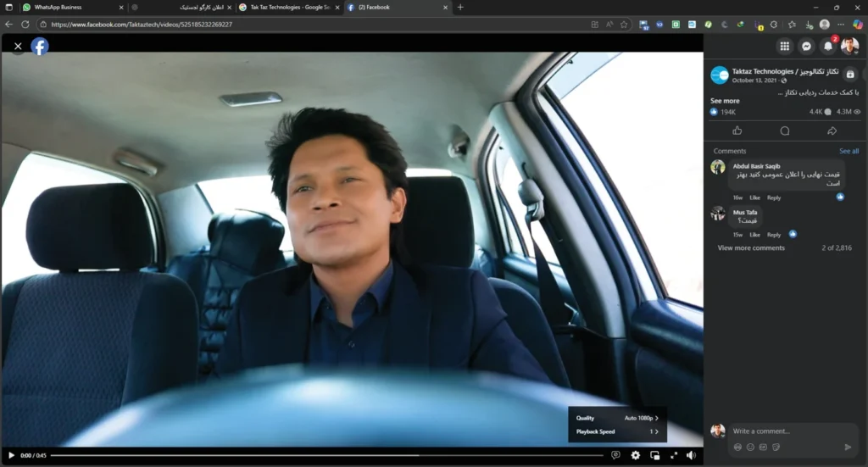This screenshot has width=868, height=467.
Task: Open the notifications bell
Action: point(827,47)
